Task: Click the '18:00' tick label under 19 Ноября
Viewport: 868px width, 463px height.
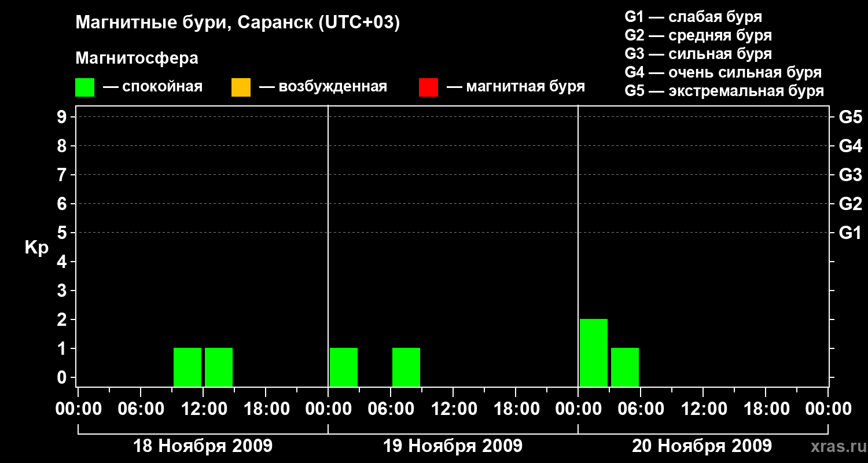Action: click(x=516, y=409)
